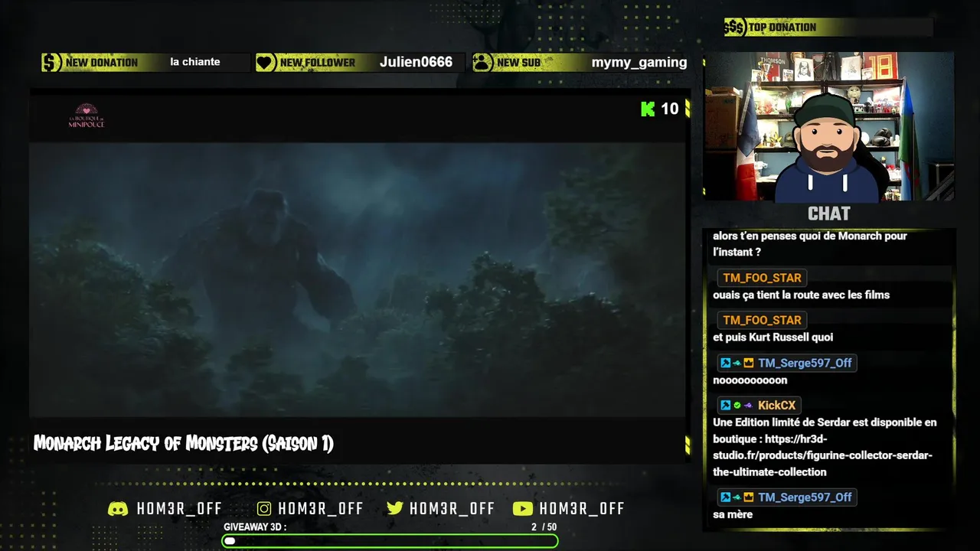The width and height of the screenshot is (980, 551).
Task: Open the Instagram icon in social bar
Action: [264, 509]
